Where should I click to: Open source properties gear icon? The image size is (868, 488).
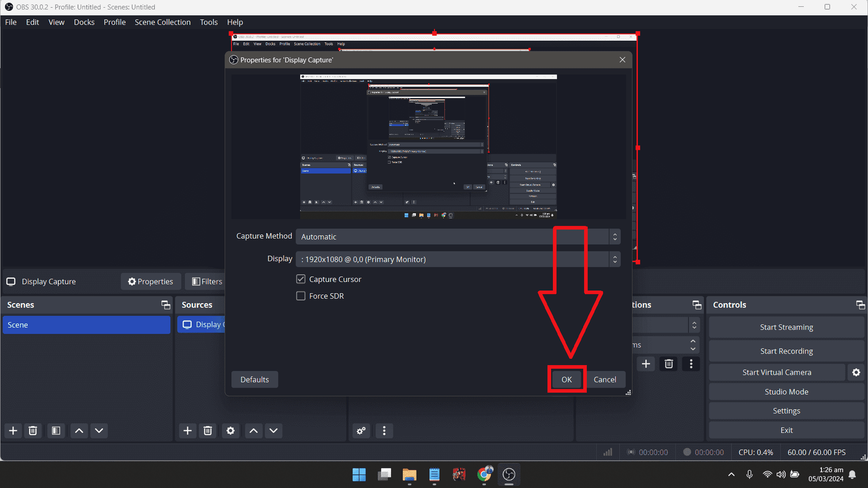click(x=231, y=431)
